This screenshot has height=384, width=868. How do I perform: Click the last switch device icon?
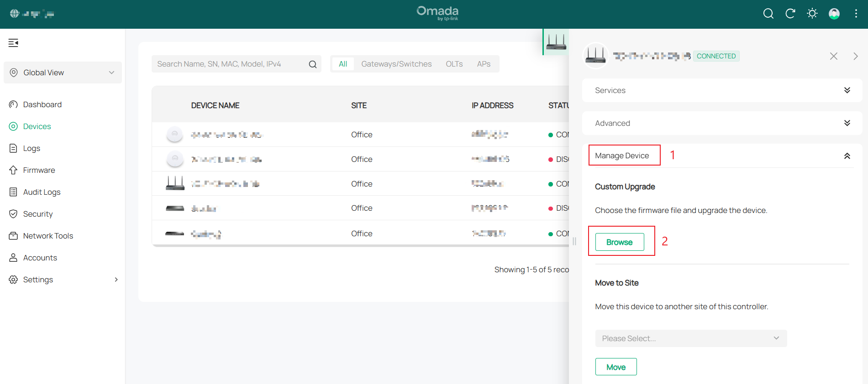pos(175,234)
